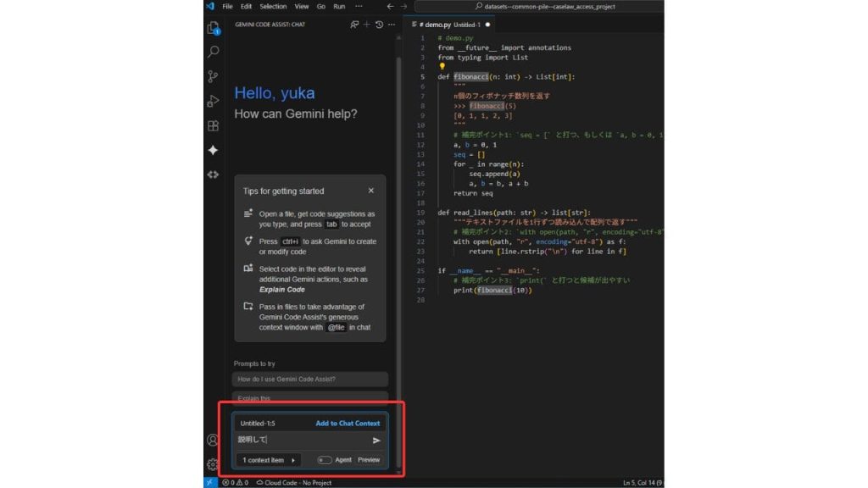Try the 'How do I use Gemini Code Assist?' prompt
Viewport: 868px width, 488px height.
click(310, 379)
